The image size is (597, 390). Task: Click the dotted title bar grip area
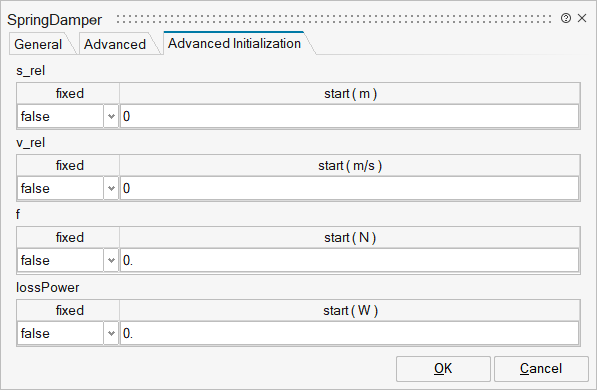point(334,19)
